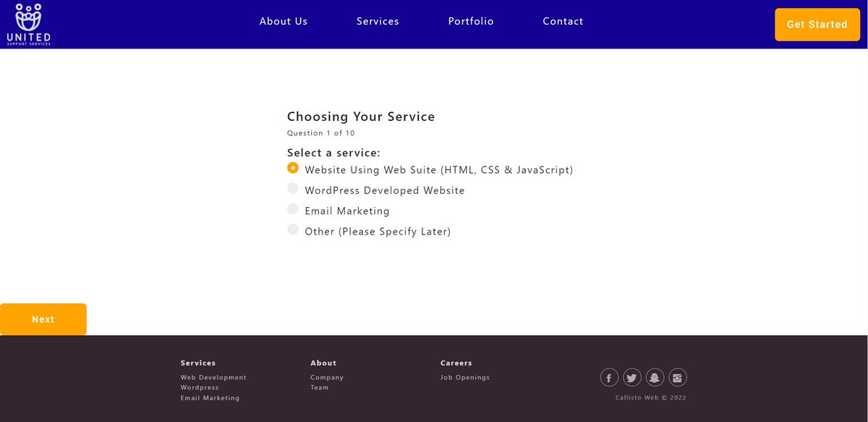The height and width of the screenshot is (422, 868).
Task: Go to the Contact nav item
Action: [x=563, y=21]
